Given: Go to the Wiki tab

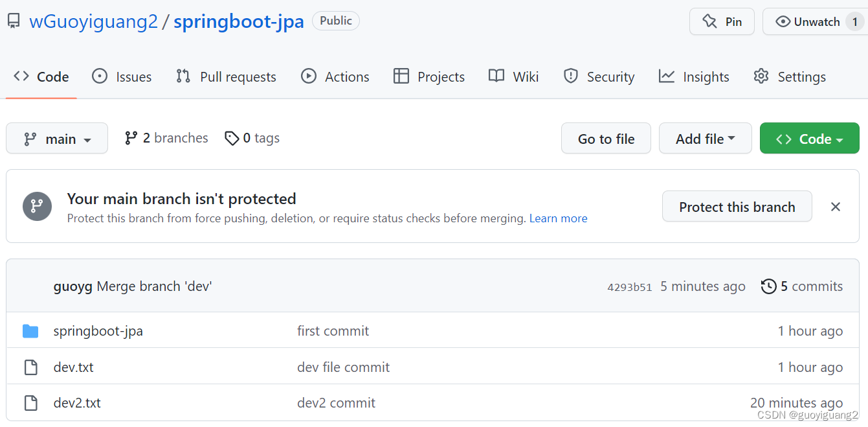Looking at the screenshot, I should 514,76.
